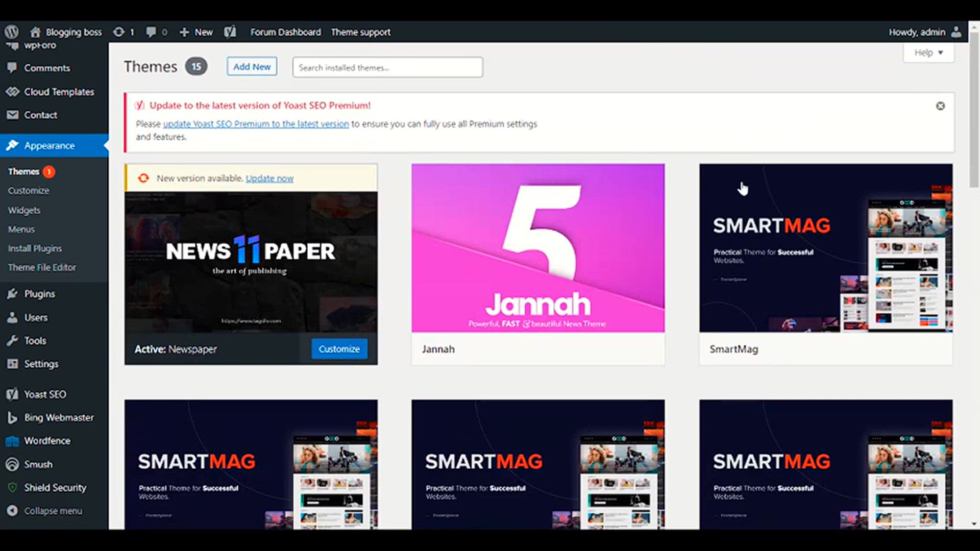The height and width of the screenshot is (551, 980).
Task: Open comments via the speech bubble icon
Action: coord(151,32)
